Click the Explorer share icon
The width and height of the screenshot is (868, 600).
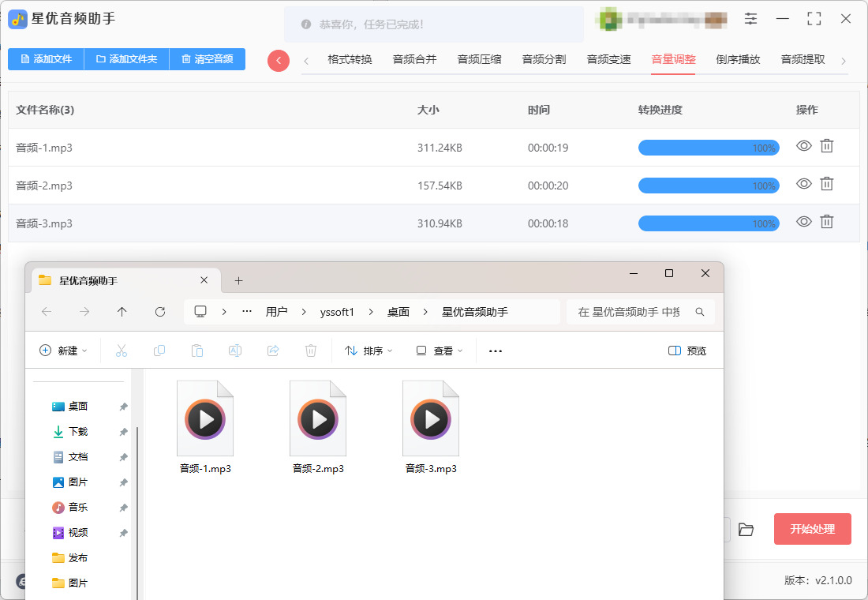coord(273,351)
